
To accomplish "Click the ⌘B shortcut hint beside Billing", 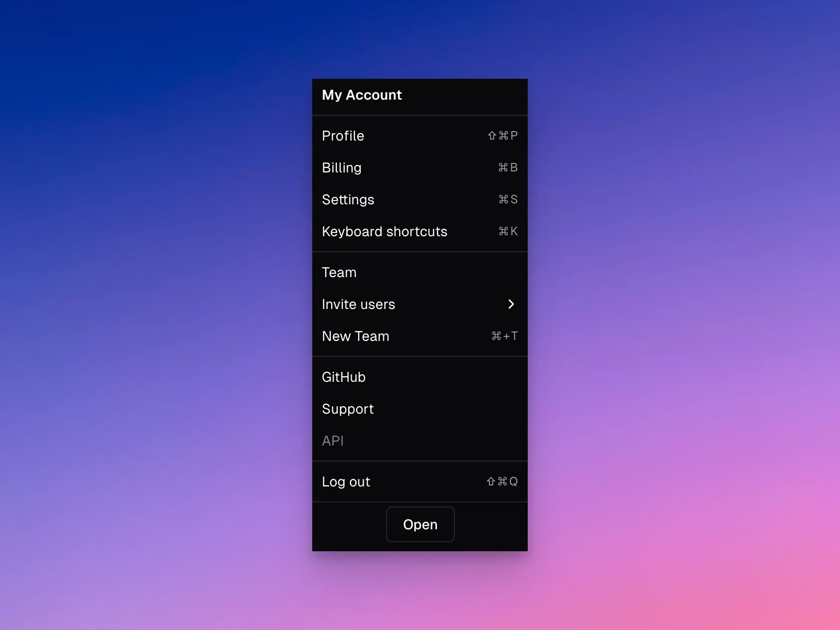I will click(508, 167).
